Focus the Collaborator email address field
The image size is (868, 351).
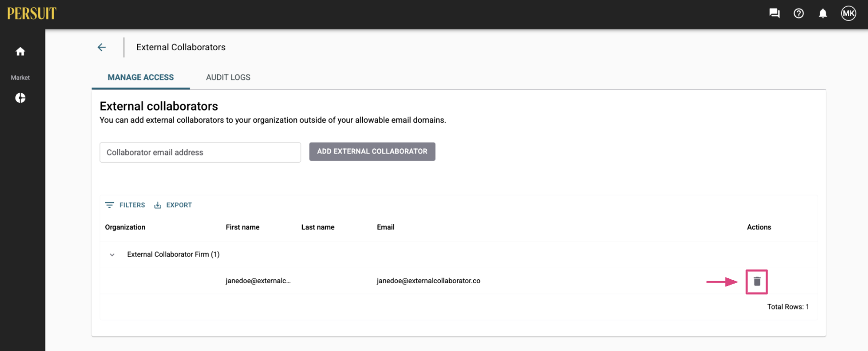click(x=200, y=152)
